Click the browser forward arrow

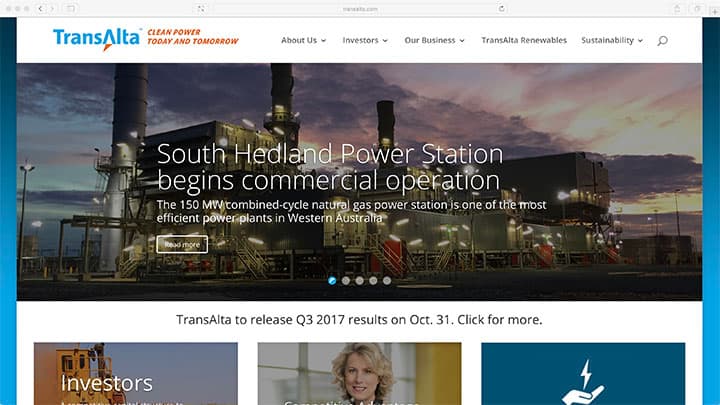pos(52,8)
